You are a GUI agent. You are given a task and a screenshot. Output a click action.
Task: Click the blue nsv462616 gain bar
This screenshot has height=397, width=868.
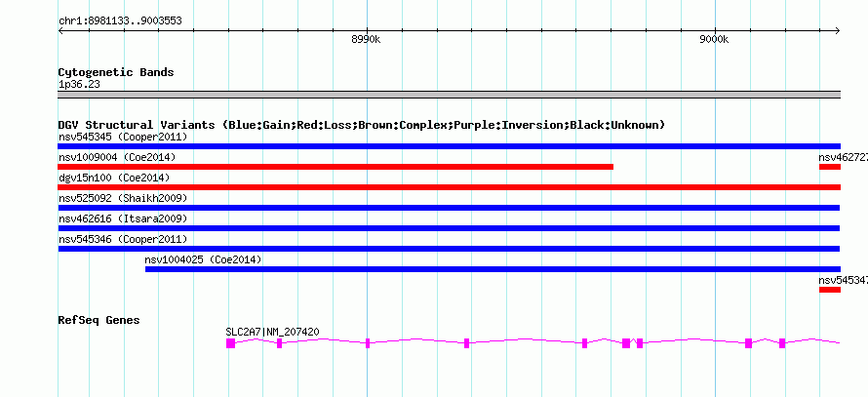[x=449, y=228]
